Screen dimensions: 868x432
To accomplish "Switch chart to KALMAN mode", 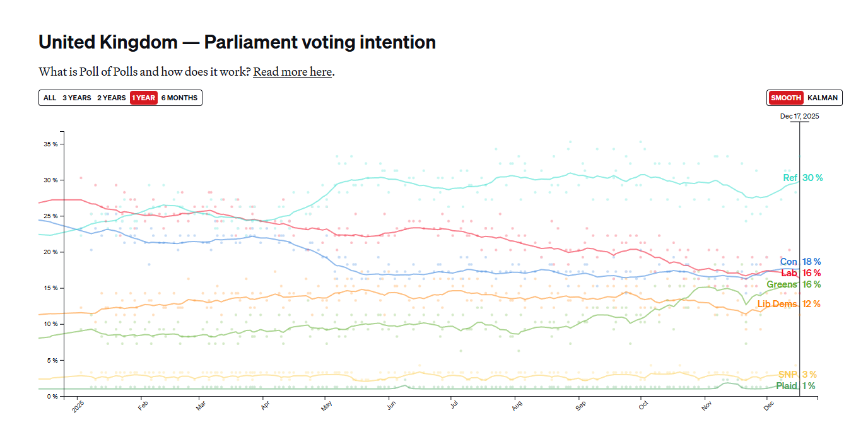I will click(x=823, y=98).
